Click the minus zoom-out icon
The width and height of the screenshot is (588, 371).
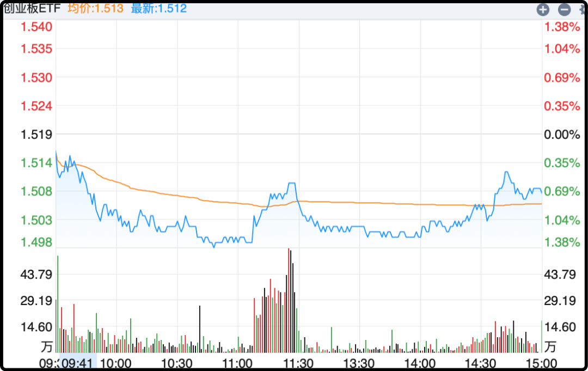click(564, 9)
